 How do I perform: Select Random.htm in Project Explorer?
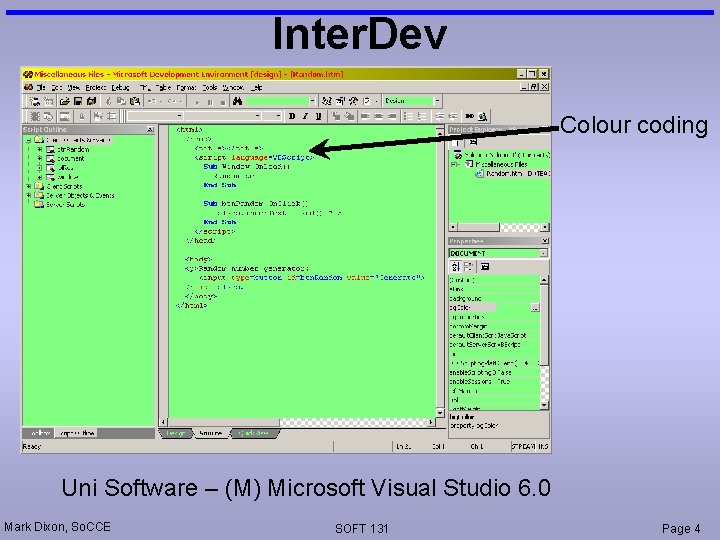[x=518, y=174]
